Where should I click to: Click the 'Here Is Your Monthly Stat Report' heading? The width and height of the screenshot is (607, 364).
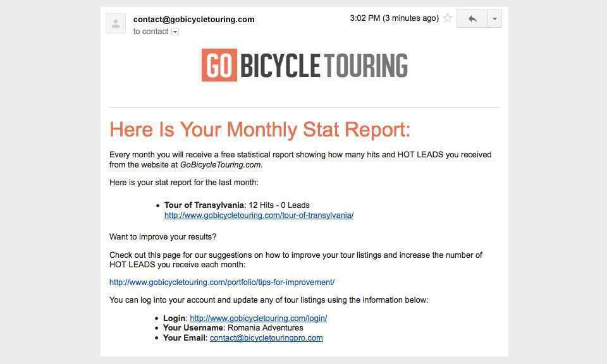click(x=260, y=130)
